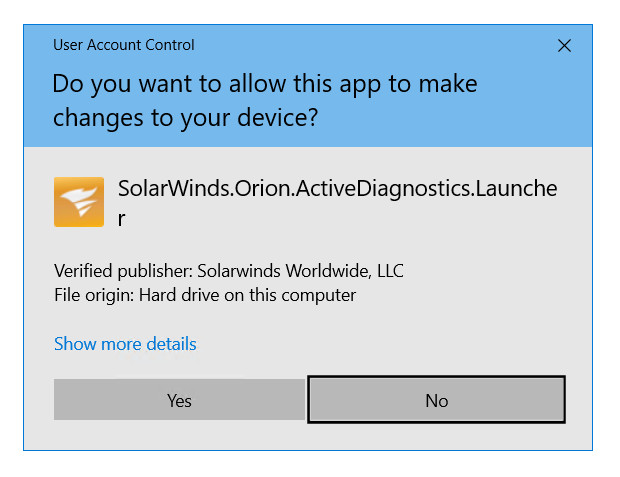
Task: Click the word 'SolarWinds' in the app name
Action: point(174,188)
